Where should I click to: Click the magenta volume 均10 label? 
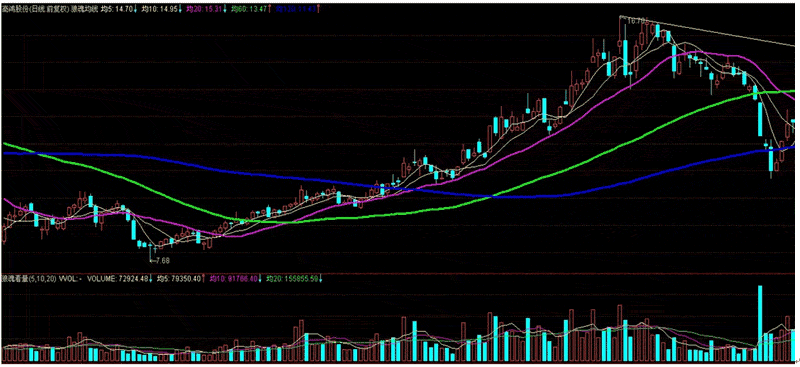[233, 279]
